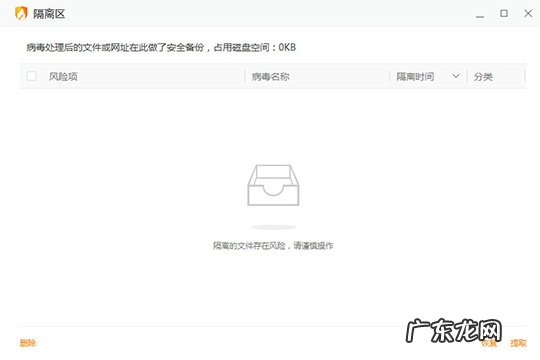Click the 占用磁盘空间 0KB info text
The width and height of the screenshot is (540, 360).
[x=255, y=47]
